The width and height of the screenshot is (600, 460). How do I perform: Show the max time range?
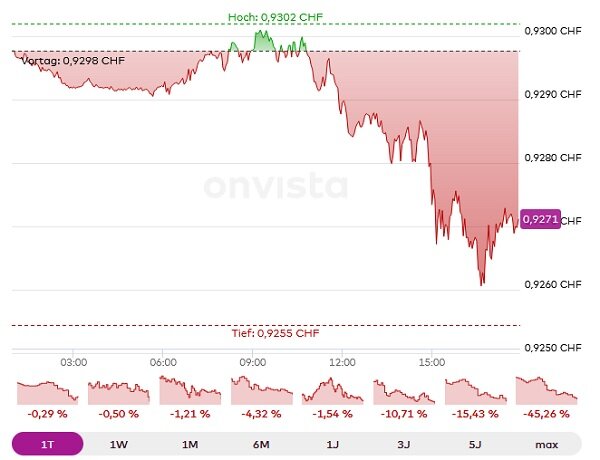546,443
